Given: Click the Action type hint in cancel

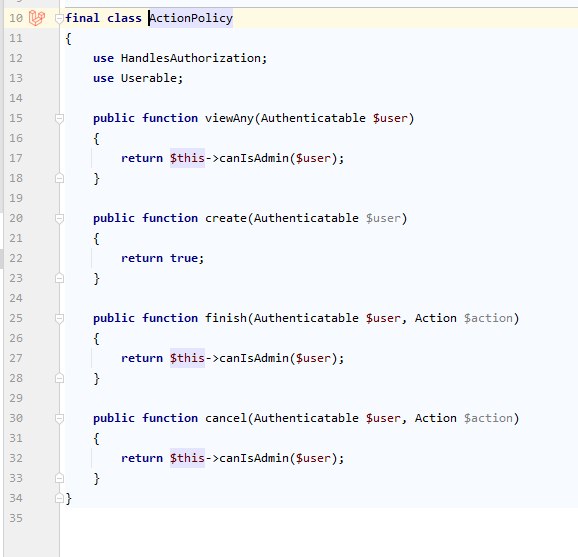Looking at the screenshot, I should [x=435, y=418].
